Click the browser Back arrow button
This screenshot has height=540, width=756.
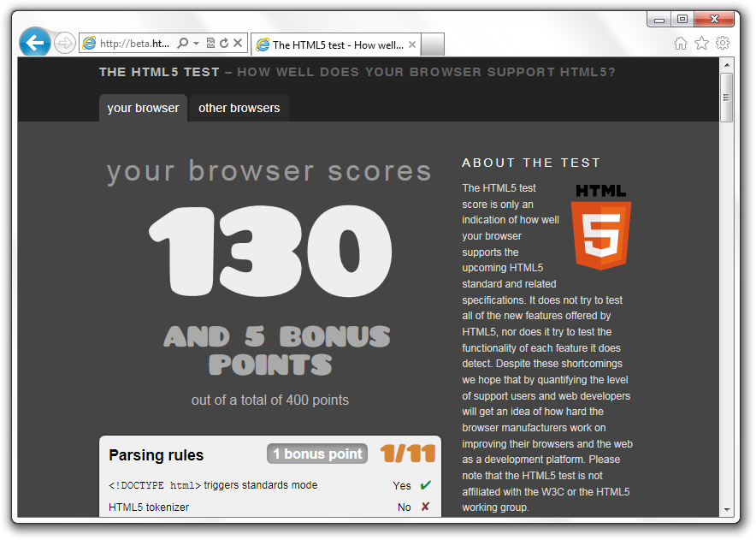[x=34, y=43]
